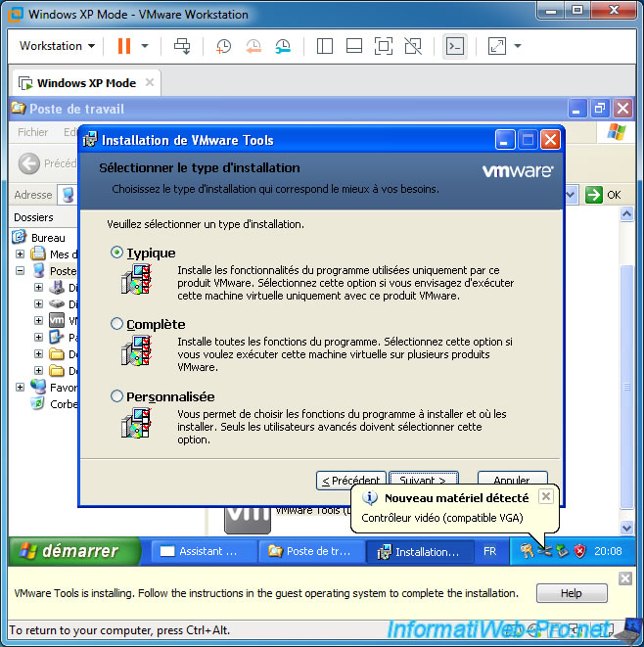Expand the Favoris réseau tree node

(x=20, y=387)
